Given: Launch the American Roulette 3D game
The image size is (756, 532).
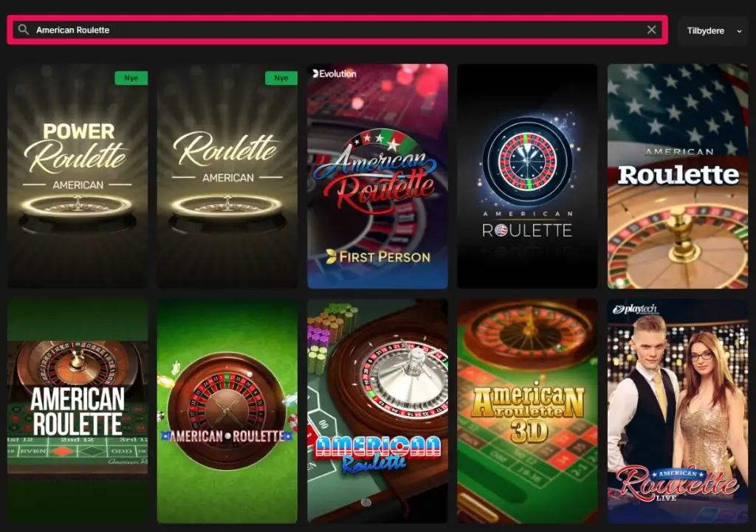Looking at the screenshot, I should [x=527, y=411].
